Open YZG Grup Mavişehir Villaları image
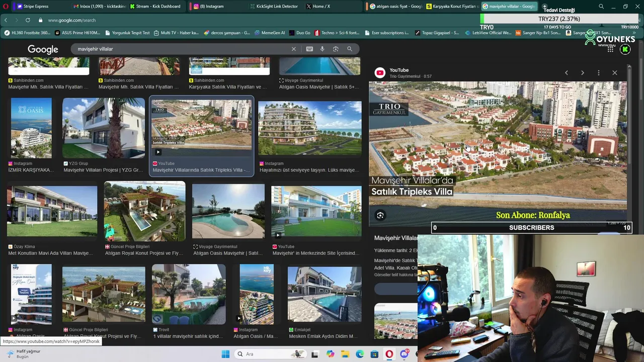644x362 pixels. (104, 128)
